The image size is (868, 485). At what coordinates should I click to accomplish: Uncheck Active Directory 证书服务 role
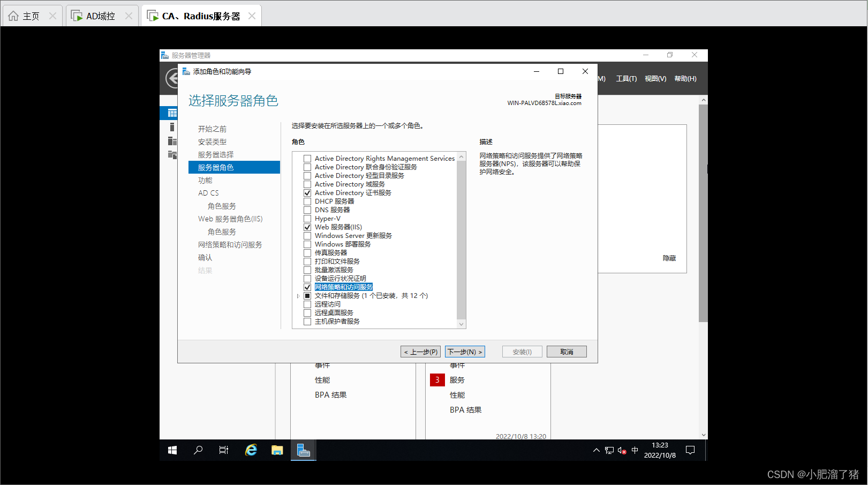(x=307, y=193)
